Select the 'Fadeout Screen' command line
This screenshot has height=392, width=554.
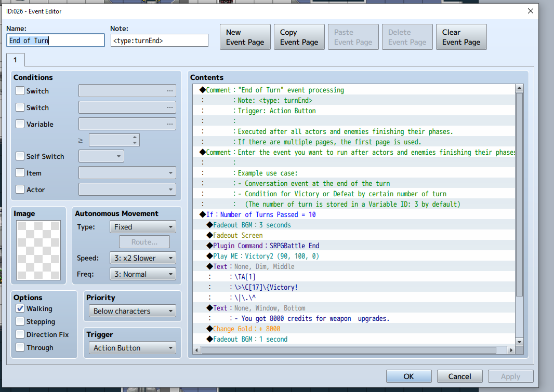[354, 235]
